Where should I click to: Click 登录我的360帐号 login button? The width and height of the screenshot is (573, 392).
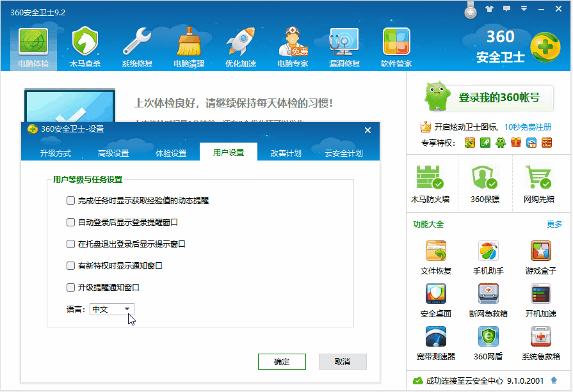point(499,97)
